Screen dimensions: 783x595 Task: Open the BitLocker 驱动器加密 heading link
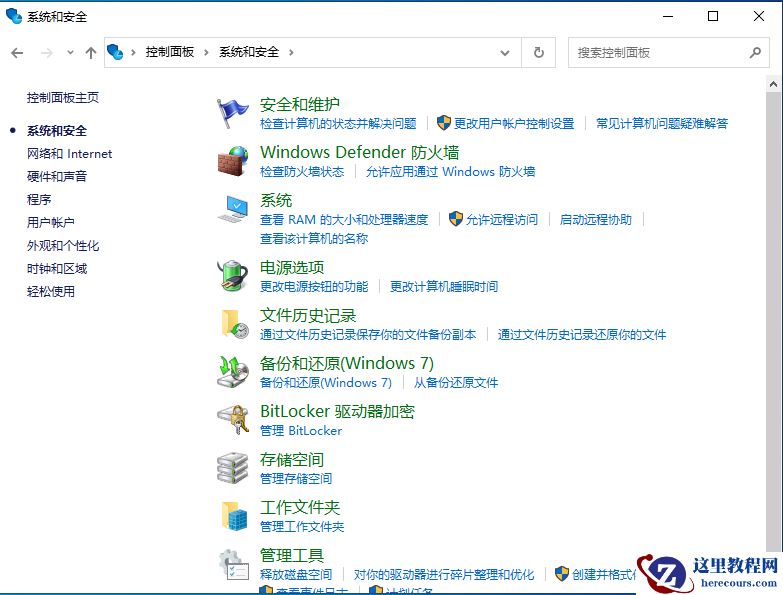[338, 411]
